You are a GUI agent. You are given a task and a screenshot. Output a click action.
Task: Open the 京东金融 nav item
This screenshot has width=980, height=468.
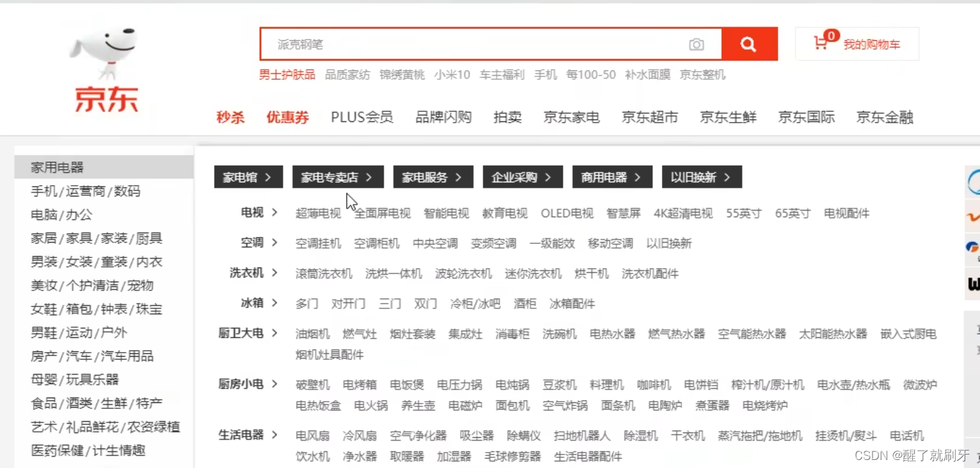click(x=885, y=117)
